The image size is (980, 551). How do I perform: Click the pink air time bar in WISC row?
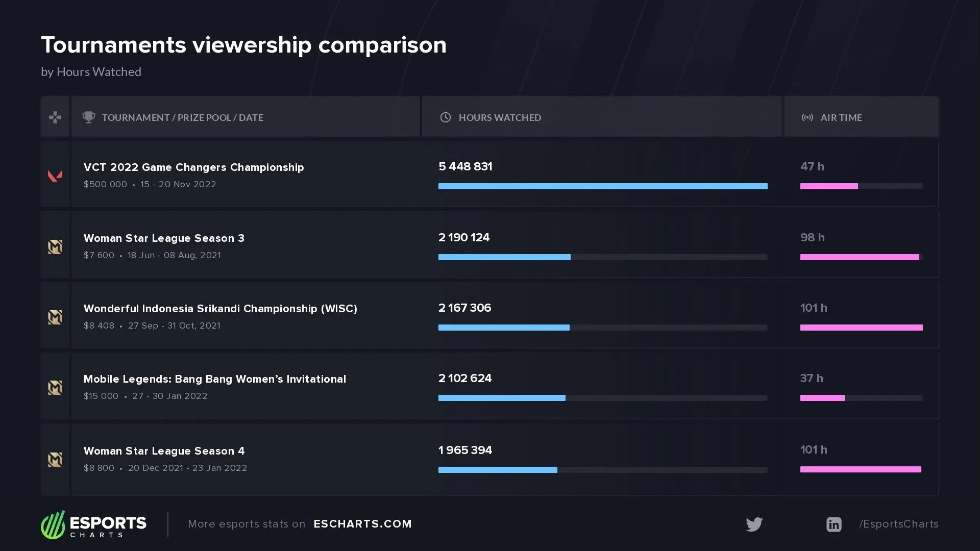pyautogui.click(x=862, y=328)
